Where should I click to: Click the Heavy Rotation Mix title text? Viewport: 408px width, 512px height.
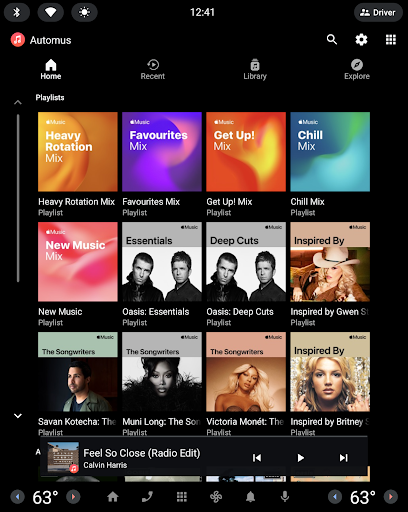pyautogui.click(x=76, y=202)
